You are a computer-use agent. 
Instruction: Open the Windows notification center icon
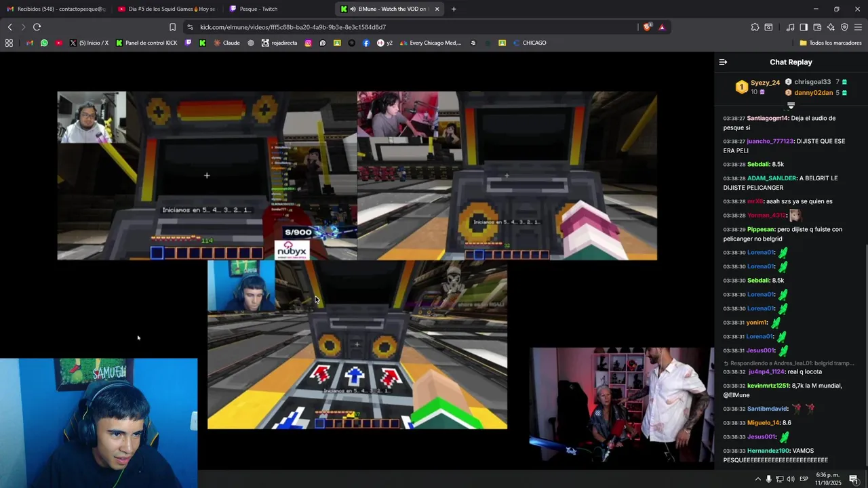[854, 479]
